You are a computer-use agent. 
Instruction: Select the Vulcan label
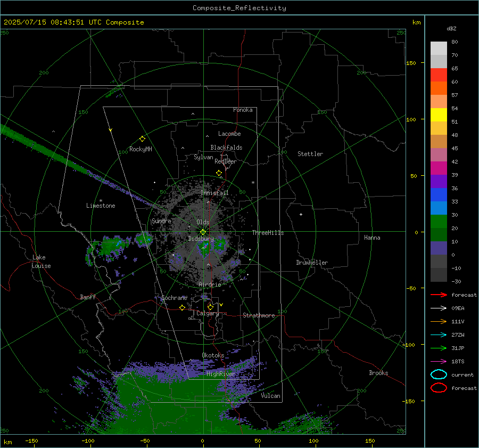(x=271, y=396)
